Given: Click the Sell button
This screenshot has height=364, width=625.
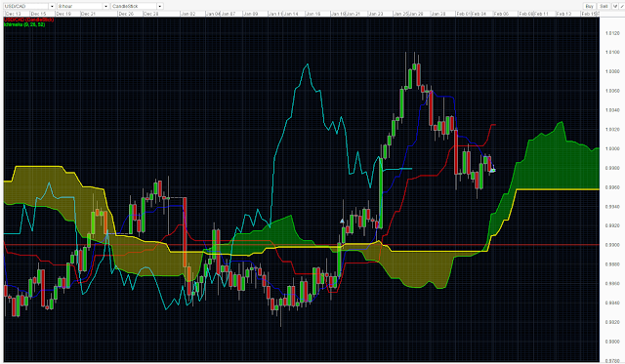Looking at the screenshot, I should (x=604, y=6).
